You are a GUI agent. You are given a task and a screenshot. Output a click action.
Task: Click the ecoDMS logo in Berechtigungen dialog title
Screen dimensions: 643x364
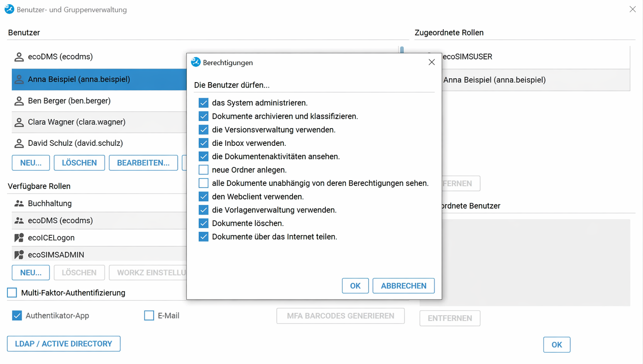click(196, 62)
